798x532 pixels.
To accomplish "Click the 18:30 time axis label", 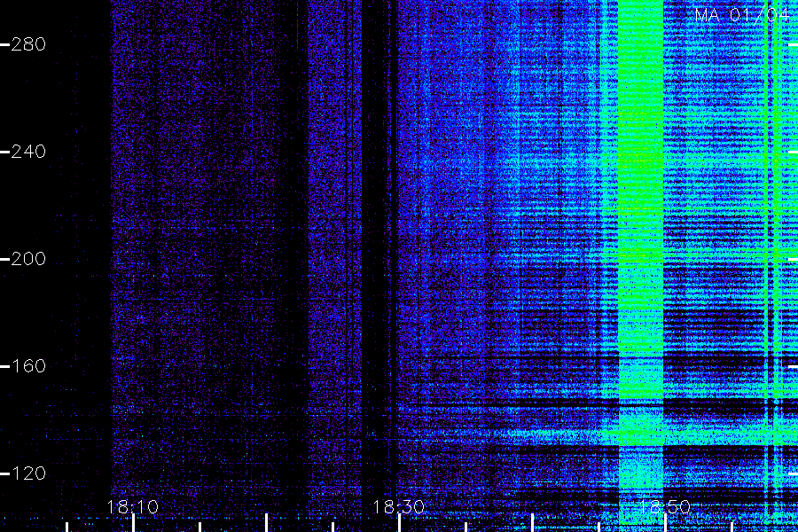I will click(x=398, y=507).
